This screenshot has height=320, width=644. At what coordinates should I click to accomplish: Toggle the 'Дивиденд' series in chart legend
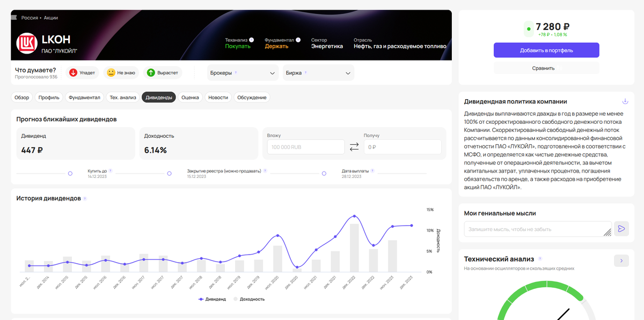pyautogui.click(x=212, y=299)
